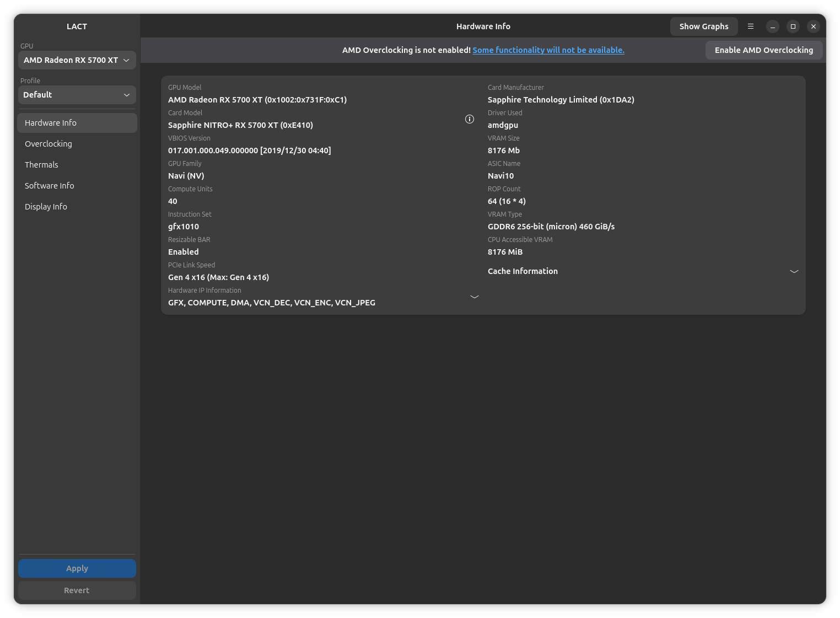Click the ROP count 64 (16 * 4)
The height and width of the screenshot is (618, 840).
(507, 201)
